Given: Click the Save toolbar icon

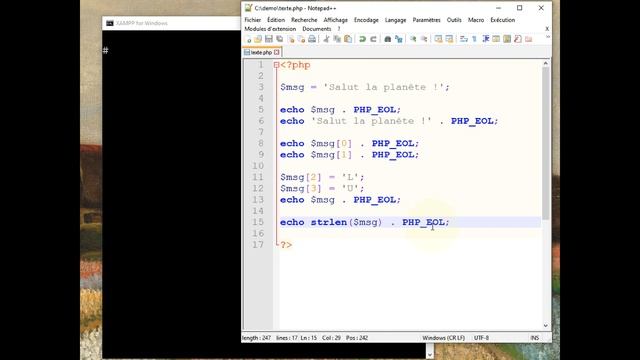Looking at the screenshot, I should coord(269,39).
